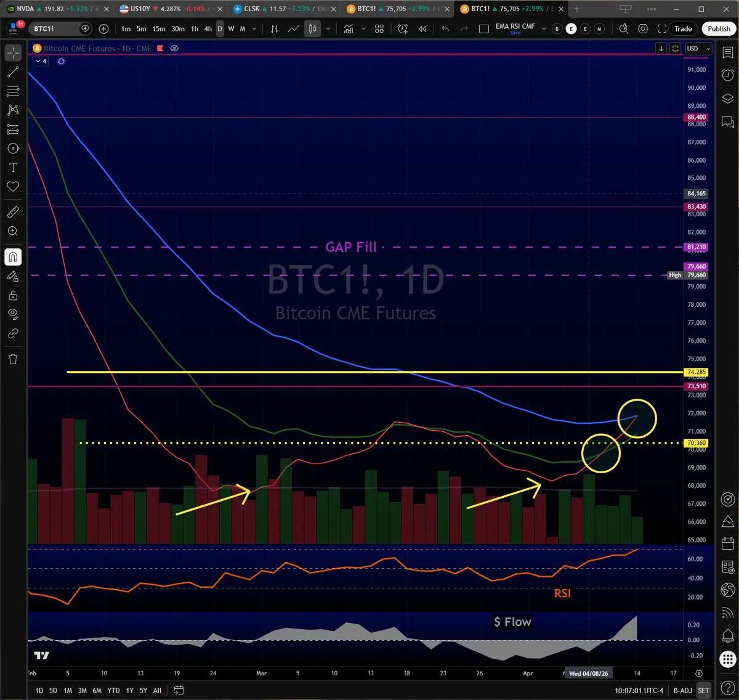Image resolution: width=739 pixels, height=700 pixels.
Task: Remove drawings with the trash icon
Action: coord(13,359)
